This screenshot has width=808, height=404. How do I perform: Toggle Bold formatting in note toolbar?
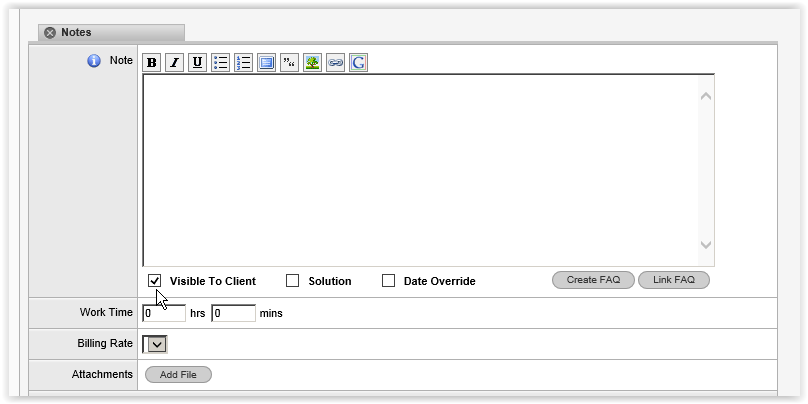click(152, 63)
